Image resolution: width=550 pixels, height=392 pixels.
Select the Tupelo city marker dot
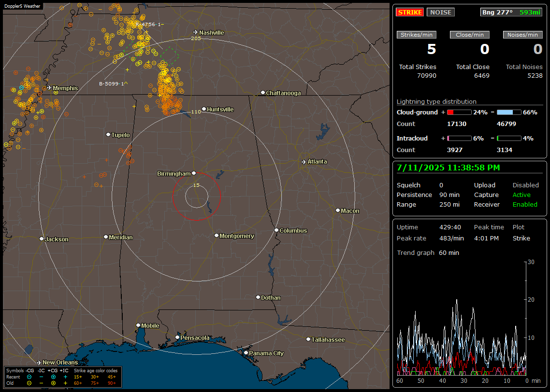coord(108,135)
